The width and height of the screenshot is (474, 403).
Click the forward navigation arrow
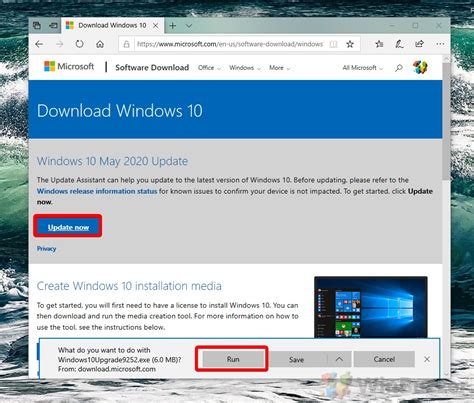tap(60, 44)
